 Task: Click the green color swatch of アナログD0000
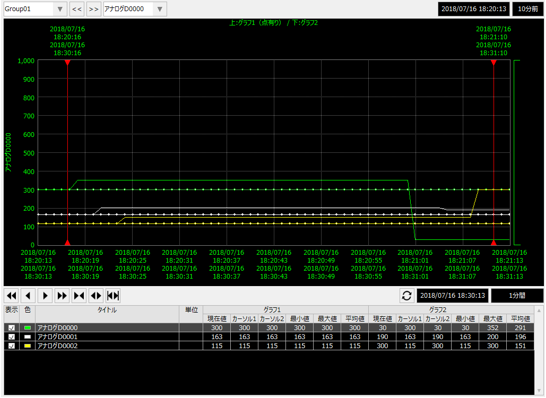(x=27, y=328)
